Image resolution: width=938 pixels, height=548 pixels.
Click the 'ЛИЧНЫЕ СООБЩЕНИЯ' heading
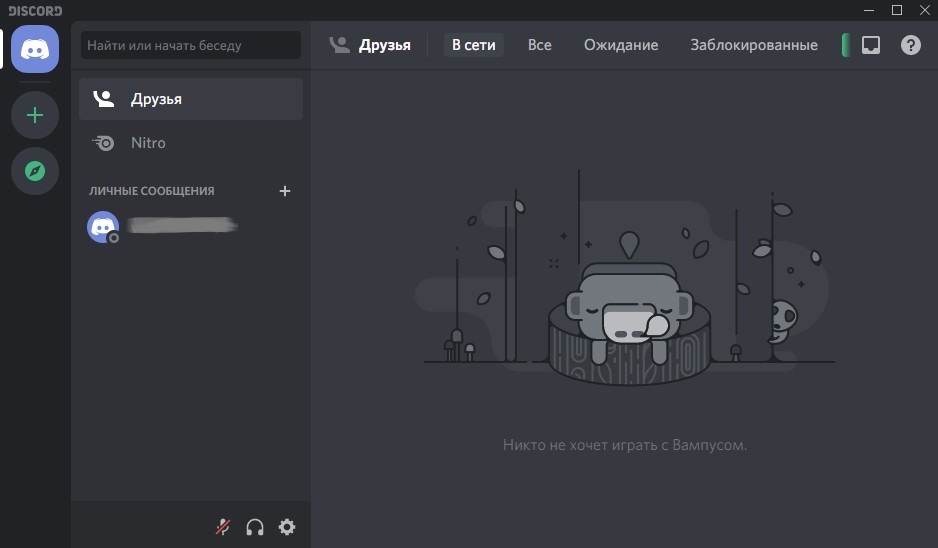click(151, 191)
